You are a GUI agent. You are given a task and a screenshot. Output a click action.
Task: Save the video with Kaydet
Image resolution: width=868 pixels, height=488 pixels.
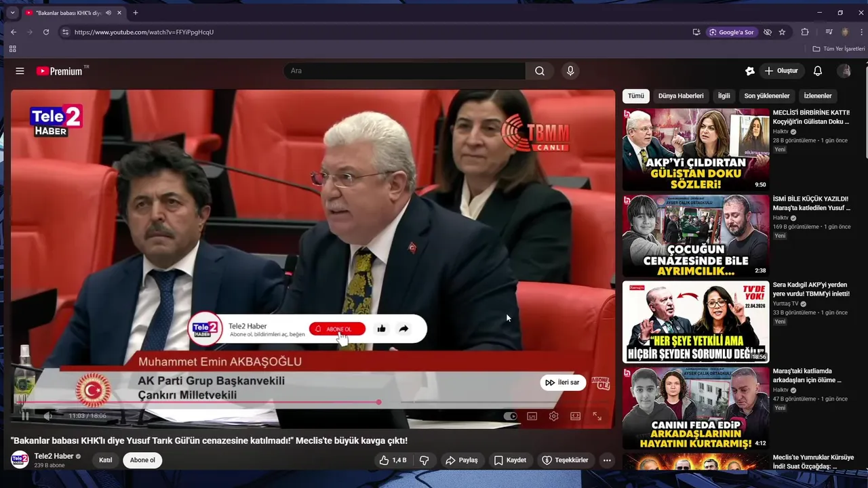[x=510, y=460]
